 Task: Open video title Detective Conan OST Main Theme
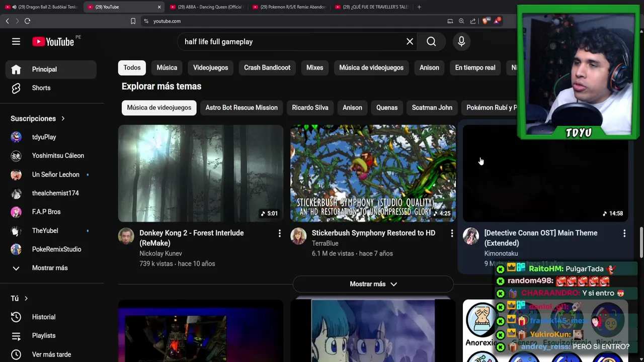[541, 238]
